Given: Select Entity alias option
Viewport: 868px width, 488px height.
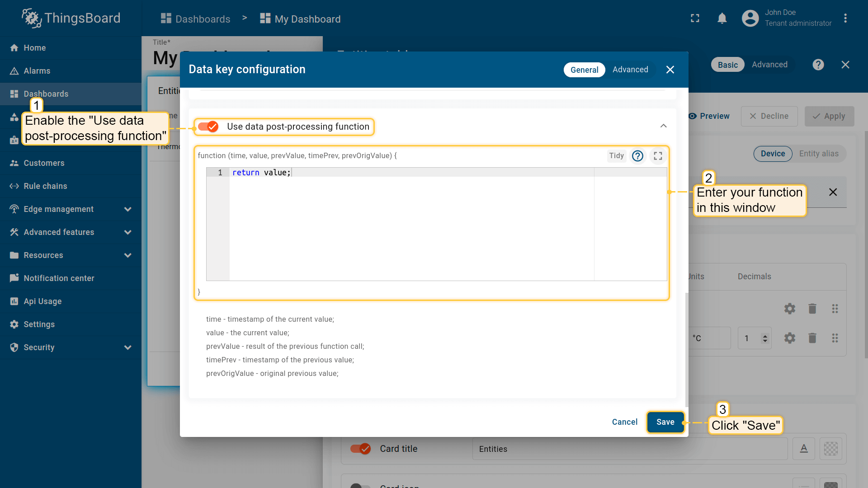Looking at the screenshot, I should pos(818,154).
